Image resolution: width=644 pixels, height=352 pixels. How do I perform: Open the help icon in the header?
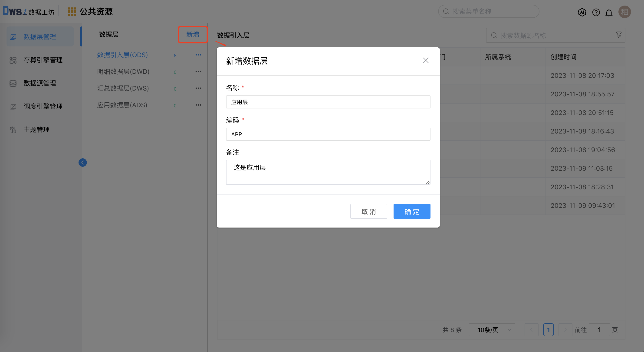point(596,12)
